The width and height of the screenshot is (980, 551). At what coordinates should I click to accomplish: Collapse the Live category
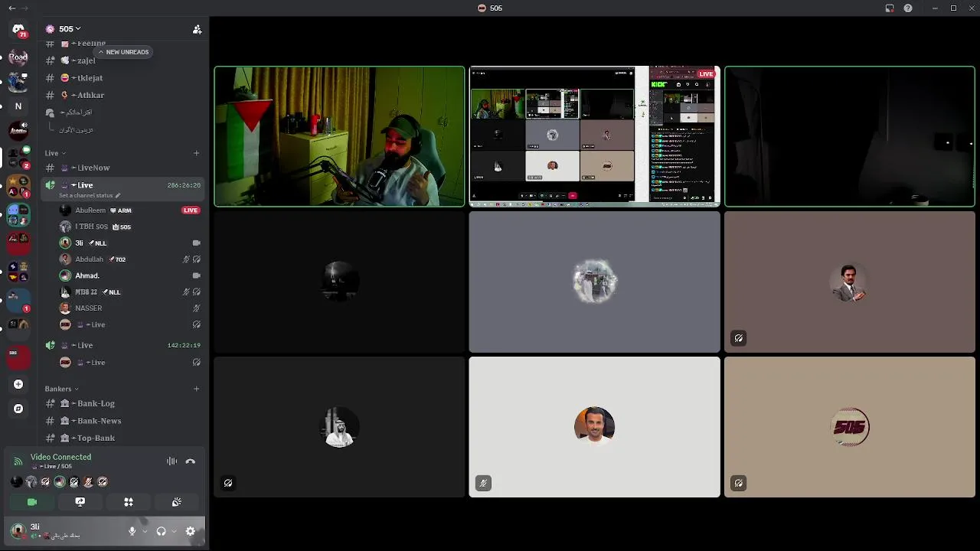(x=54, y=153)
